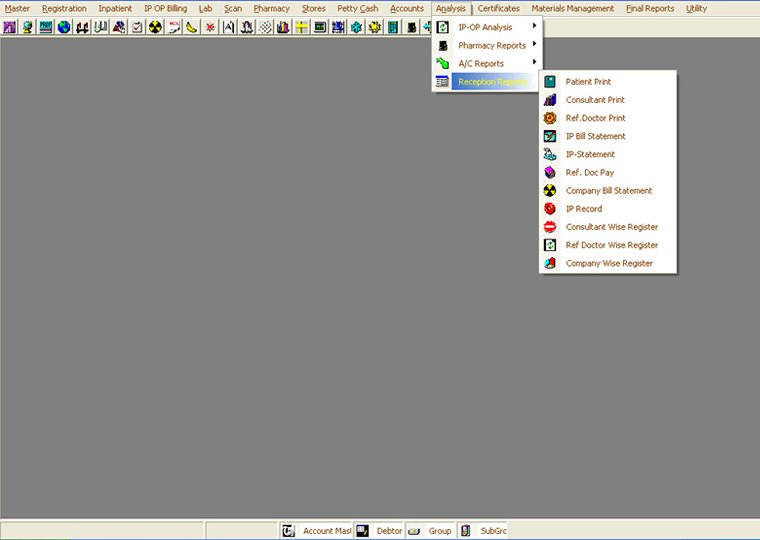Screen dimensions: 760x540
Task: Open Company Wise Register report
Action: 607,263
